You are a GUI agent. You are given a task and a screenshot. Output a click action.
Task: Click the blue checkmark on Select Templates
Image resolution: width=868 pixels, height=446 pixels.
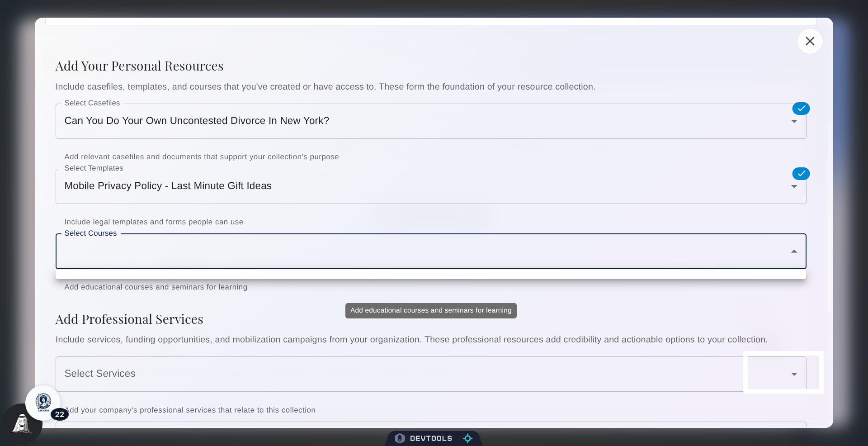(x=801, y=174)
